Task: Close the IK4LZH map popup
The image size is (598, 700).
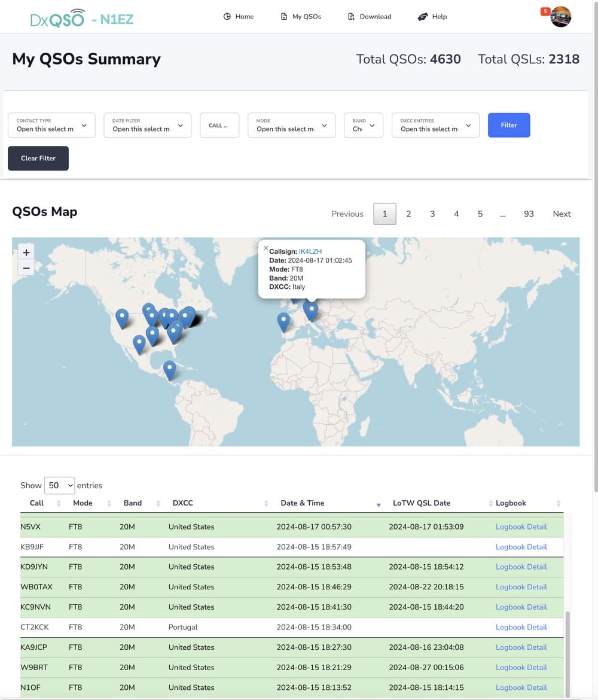Action: tap(266, 248)
